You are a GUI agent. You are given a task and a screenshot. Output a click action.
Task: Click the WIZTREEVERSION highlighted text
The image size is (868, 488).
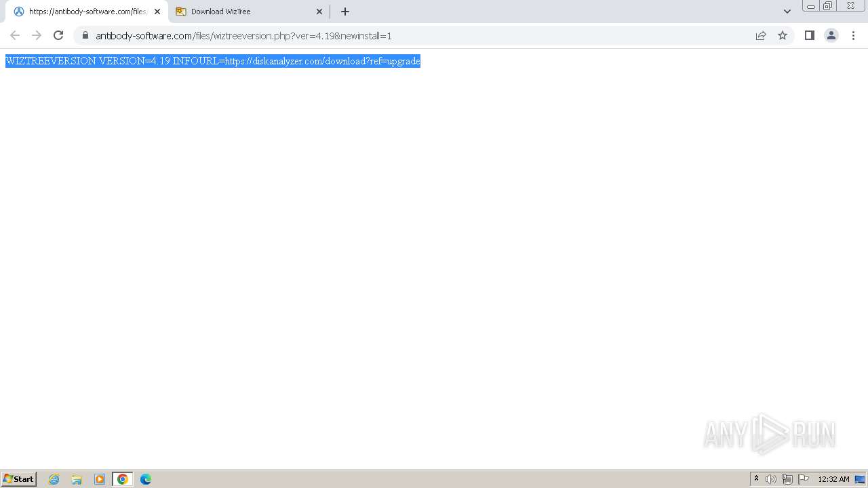213,61
